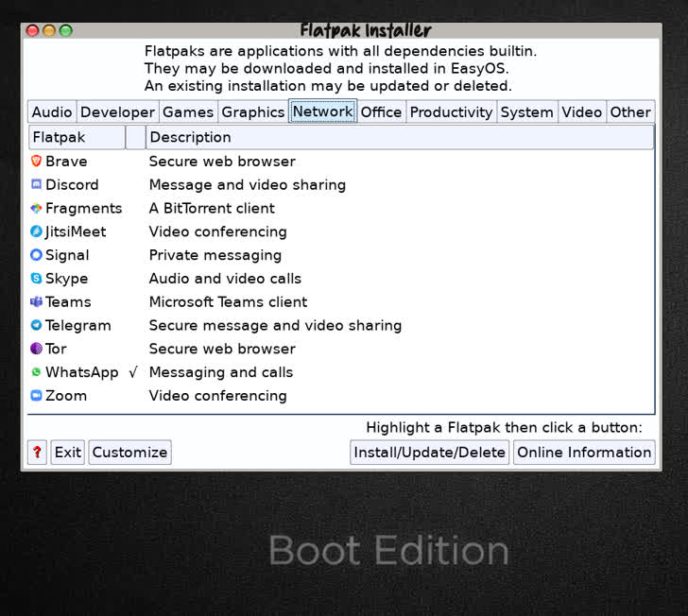Image resolution: width=688 pixels, height=616 pixels.
Task: Open the Graphics category tab
Action: click(x=252, y=111)
